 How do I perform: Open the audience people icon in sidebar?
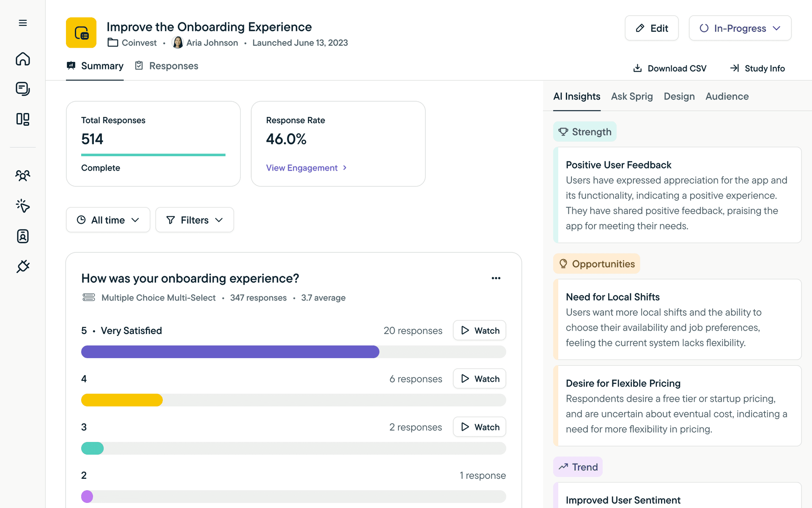coord(23,175)
